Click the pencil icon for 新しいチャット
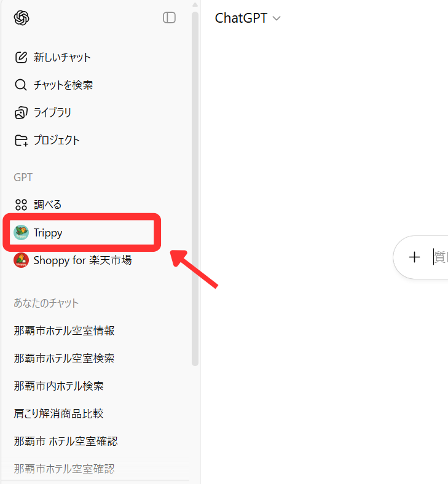This screenshot has height=484, width=448. tap(21, 57)
